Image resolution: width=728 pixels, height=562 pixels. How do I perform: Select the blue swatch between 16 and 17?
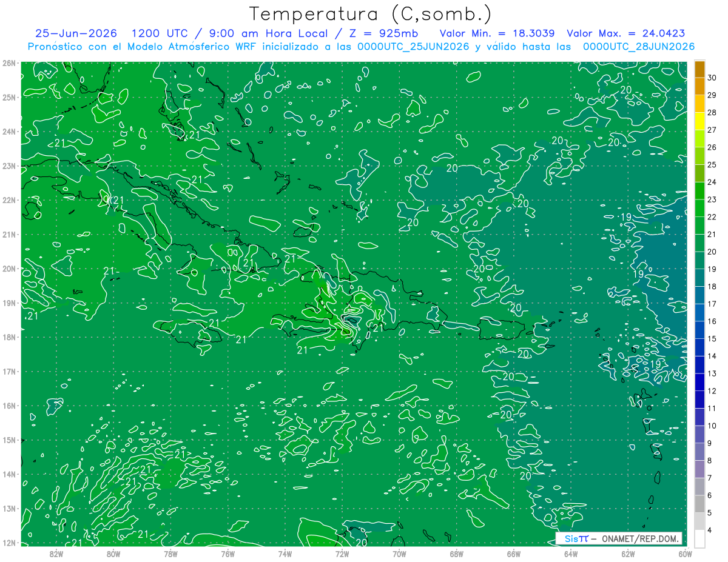699,312
